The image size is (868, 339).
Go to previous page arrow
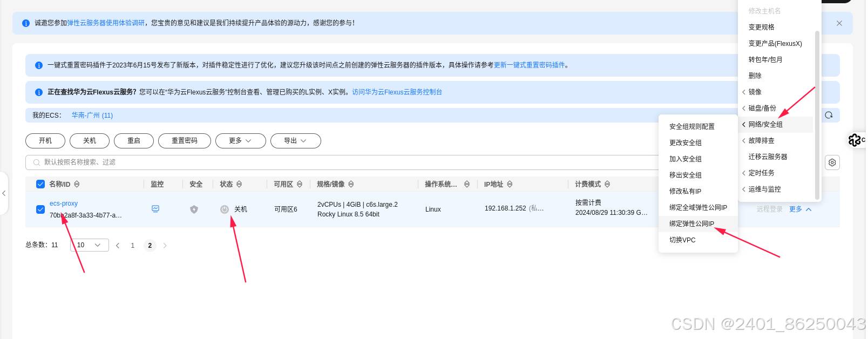118,246
